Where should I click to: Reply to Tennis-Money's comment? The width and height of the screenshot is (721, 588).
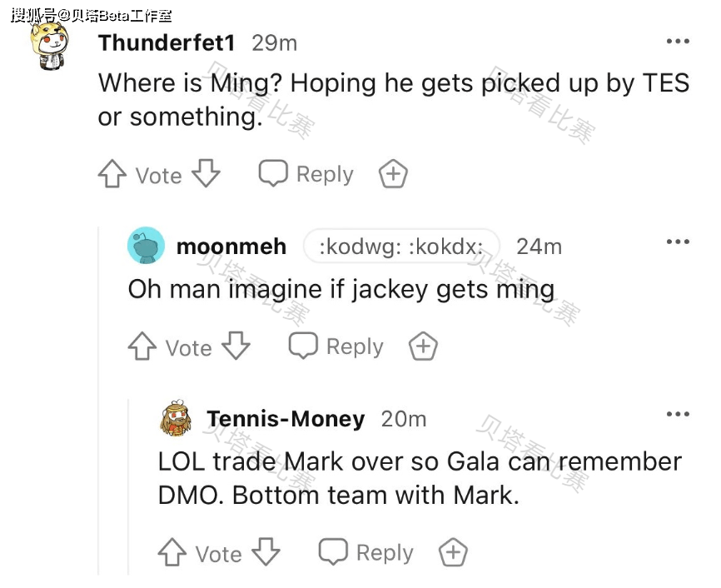[366, 552]
